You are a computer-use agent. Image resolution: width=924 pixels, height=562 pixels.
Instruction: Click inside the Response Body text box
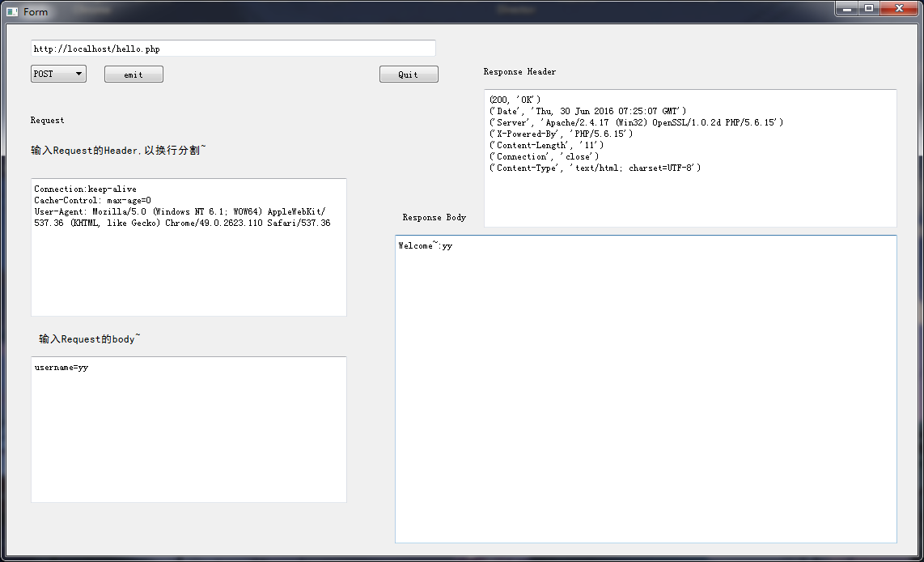coord(646,389)
